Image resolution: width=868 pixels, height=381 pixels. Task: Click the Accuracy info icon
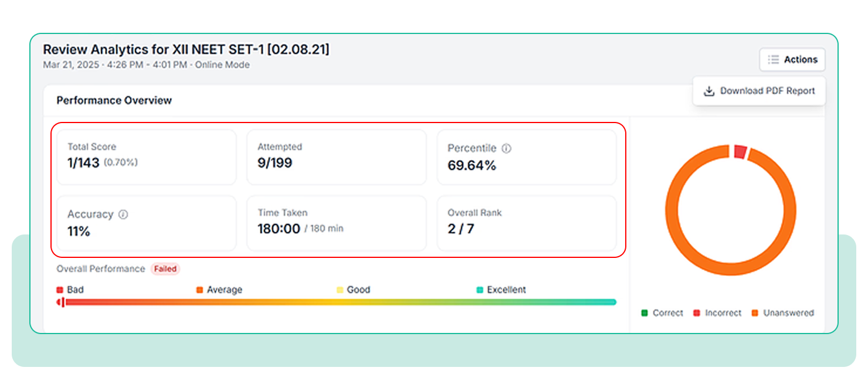point(123,215)
